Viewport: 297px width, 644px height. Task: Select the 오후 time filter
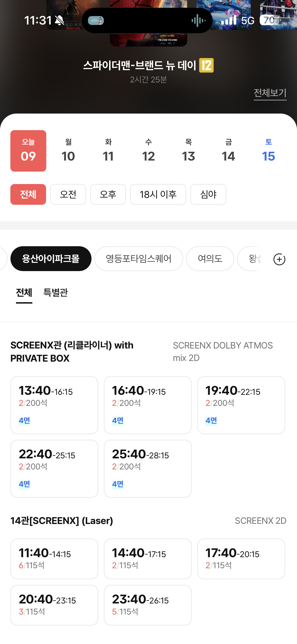click(108, 194)
